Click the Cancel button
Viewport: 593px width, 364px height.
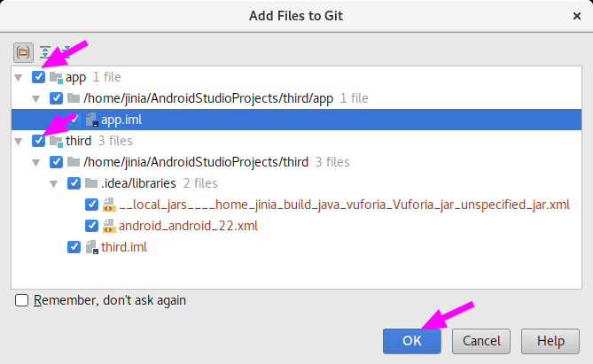(481, 341)
